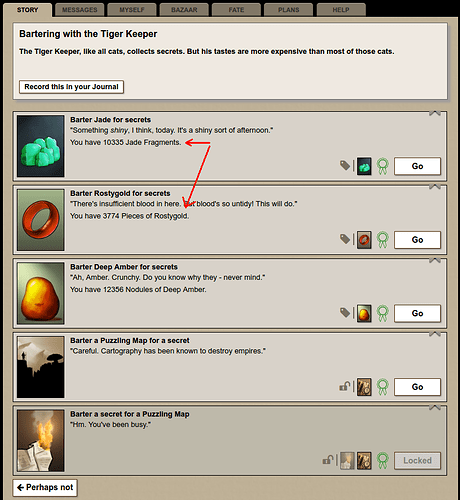
Task: Click the Perhaps not back button
Action: click(x=45, y=487)
